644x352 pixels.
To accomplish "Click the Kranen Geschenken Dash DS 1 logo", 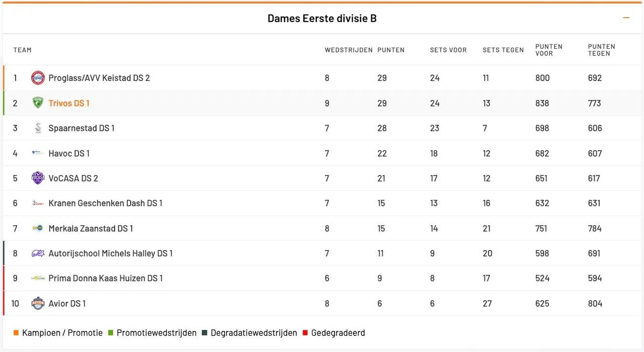I will [38, 203].
